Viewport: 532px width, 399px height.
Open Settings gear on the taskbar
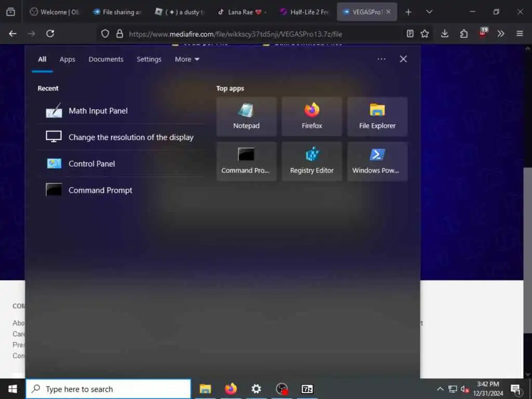tap(256, 389)
